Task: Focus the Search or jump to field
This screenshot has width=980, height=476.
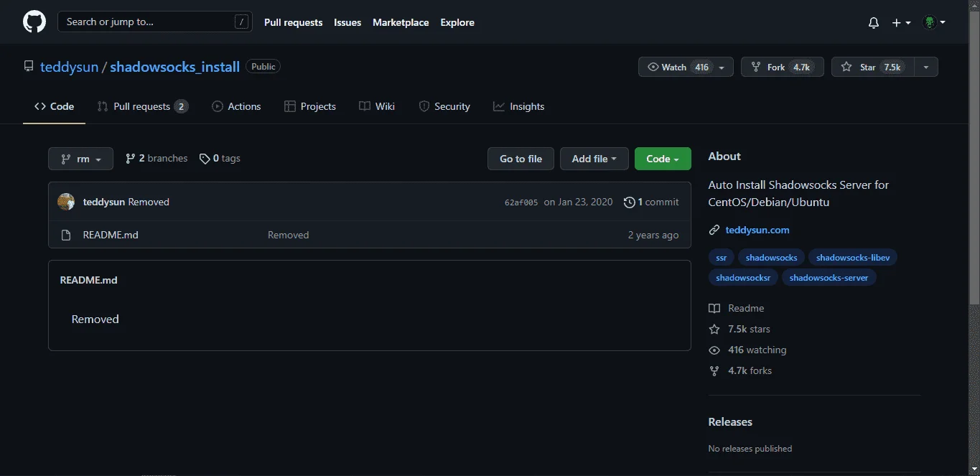Action: tap(155, 22)
